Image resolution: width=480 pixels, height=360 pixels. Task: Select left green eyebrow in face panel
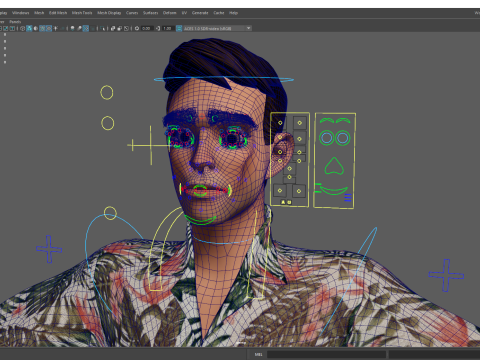point(326,120)
